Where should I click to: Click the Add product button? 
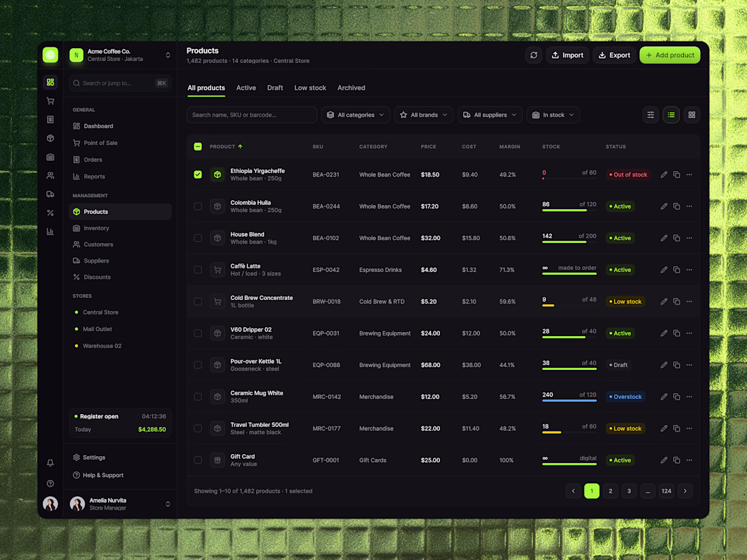click(670, 55)
